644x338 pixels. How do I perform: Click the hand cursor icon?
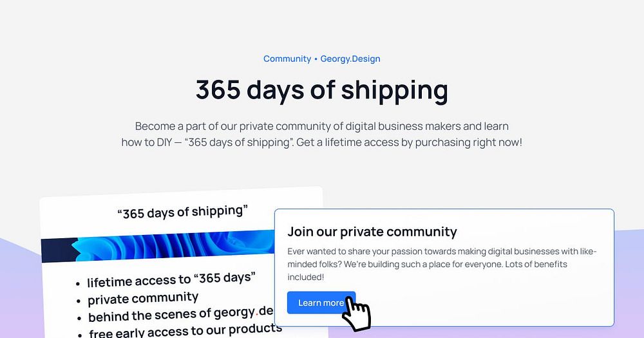[x=356, y=314]
